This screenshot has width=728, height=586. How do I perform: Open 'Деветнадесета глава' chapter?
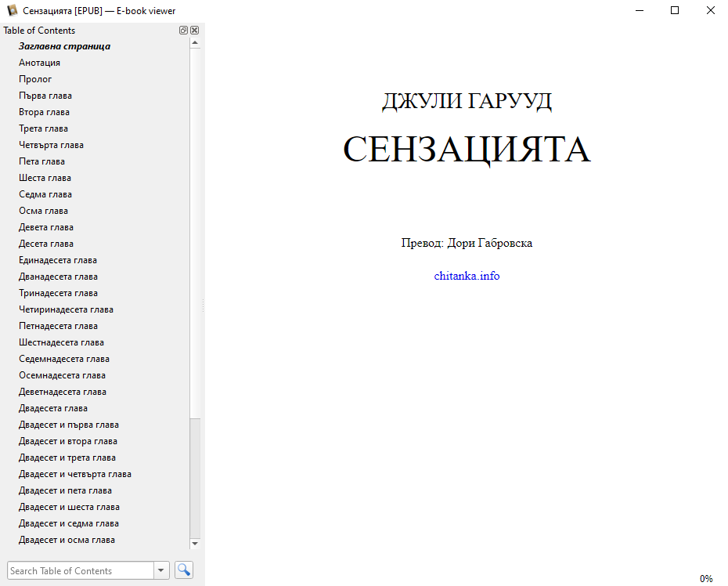(63, 392)
